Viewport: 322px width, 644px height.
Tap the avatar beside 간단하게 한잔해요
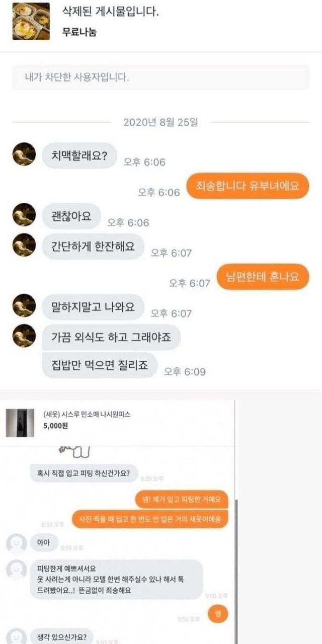(x=24, y=245)
